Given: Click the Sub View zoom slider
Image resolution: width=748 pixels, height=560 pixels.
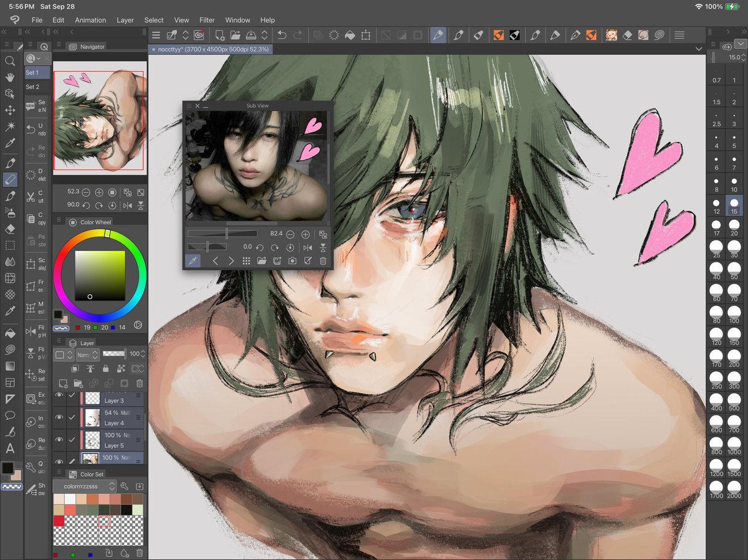Looking at the screenshot, I should 222,234.
